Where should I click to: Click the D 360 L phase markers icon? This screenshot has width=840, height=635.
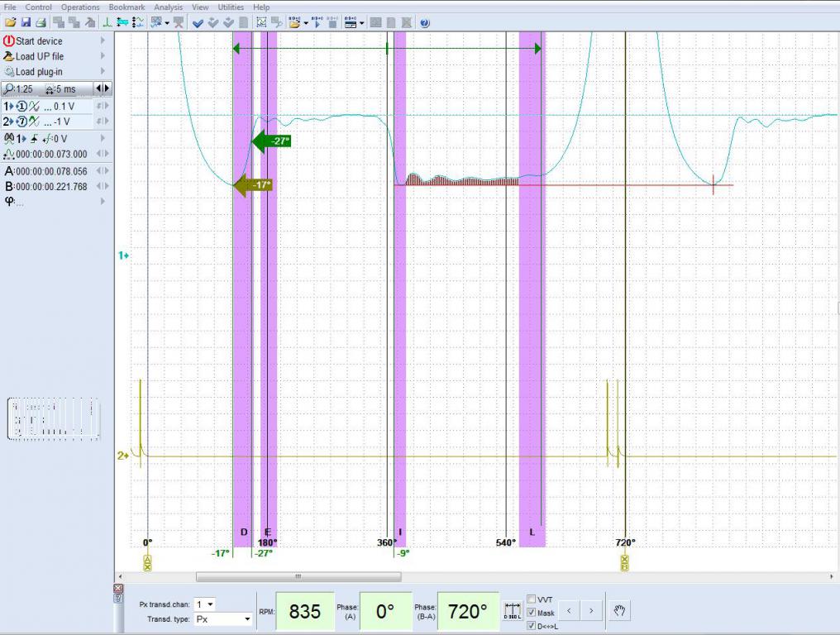(x=513, y=612)
